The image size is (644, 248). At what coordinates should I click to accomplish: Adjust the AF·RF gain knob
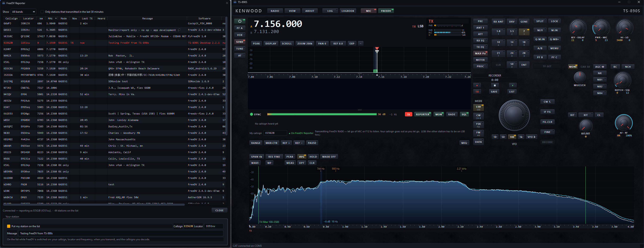623,123
